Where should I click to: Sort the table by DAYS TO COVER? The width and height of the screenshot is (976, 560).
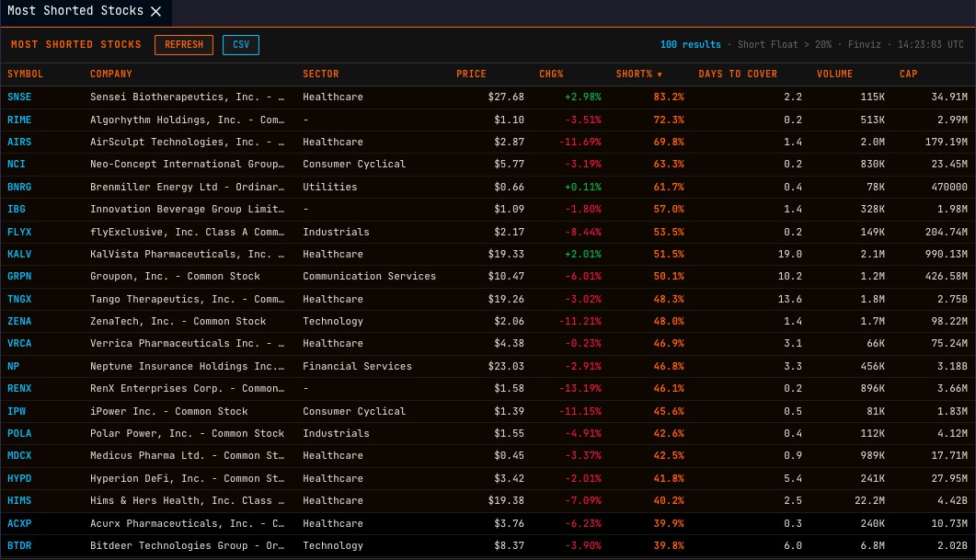click(741, 74)
